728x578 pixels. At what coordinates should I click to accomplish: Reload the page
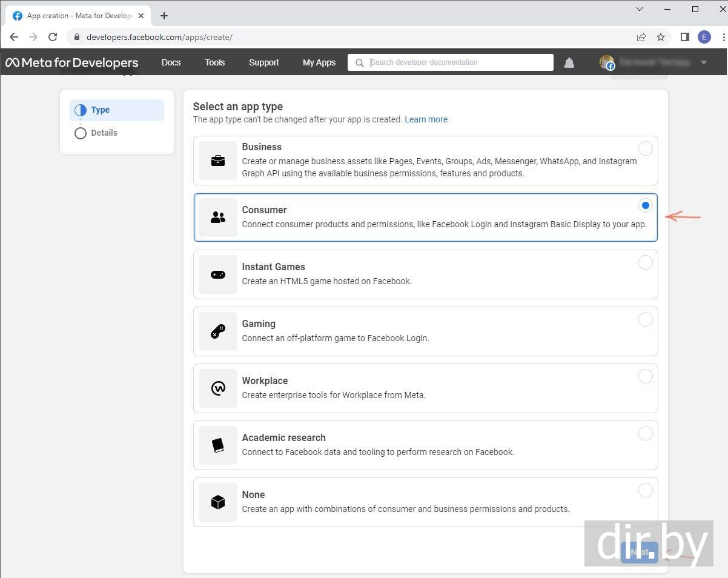53,37
